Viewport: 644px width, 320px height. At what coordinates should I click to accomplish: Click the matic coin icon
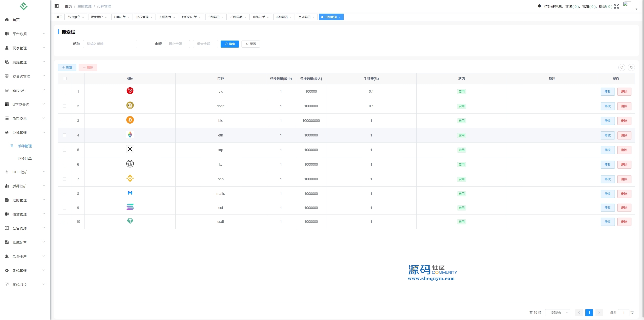pos(130,193)
